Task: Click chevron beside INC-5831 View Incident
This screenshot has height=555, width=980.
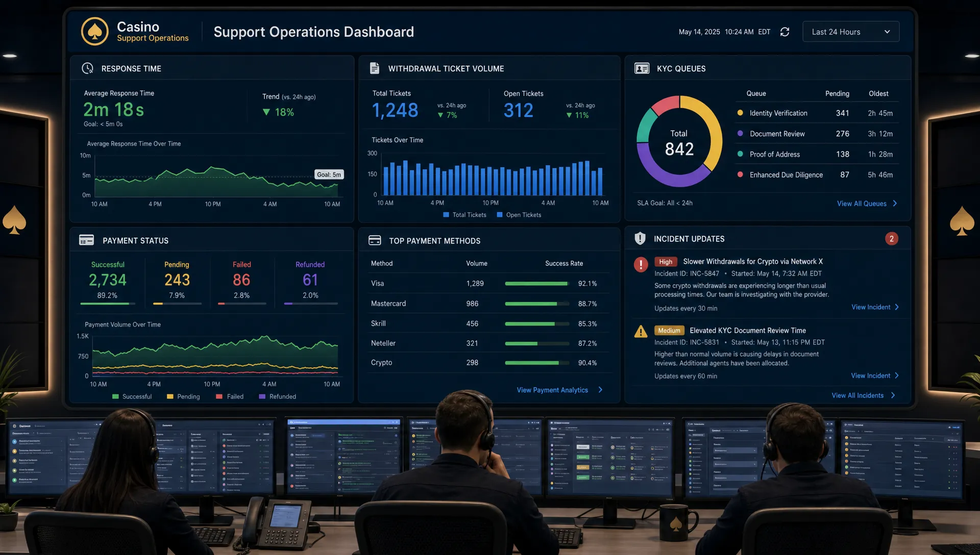Action: [x=897, y=375]
